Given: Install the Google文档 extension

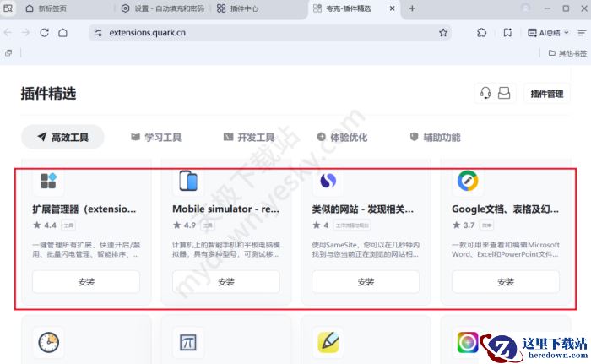Looking at the screenshot, I should (506, 282).
